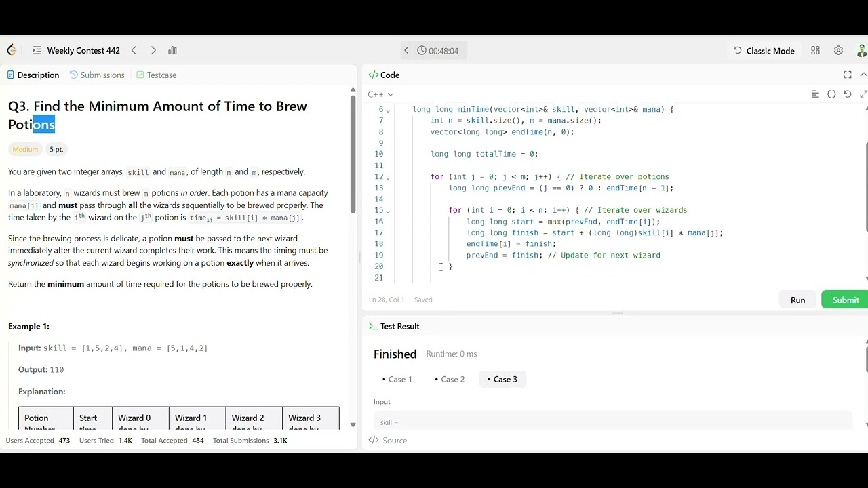The image size is (868, 488).
Task: Select Case 3 result
Action: 502,379
